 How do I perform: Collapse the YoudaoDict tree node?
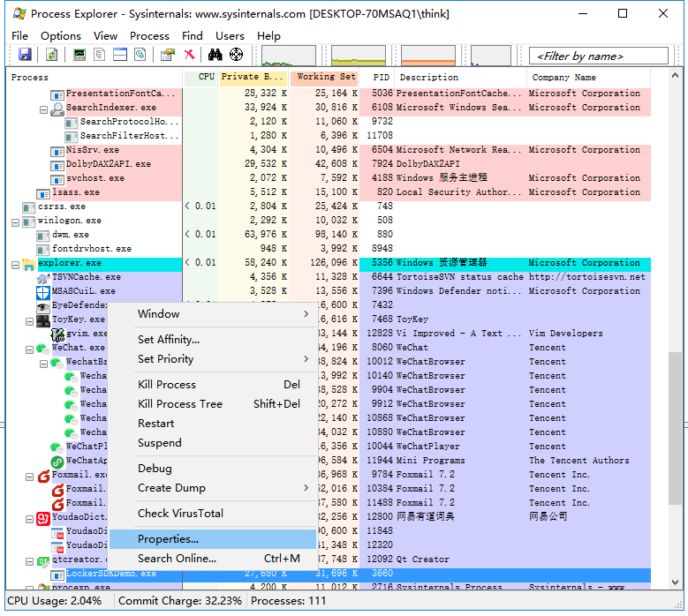click(x=29, y=520)
